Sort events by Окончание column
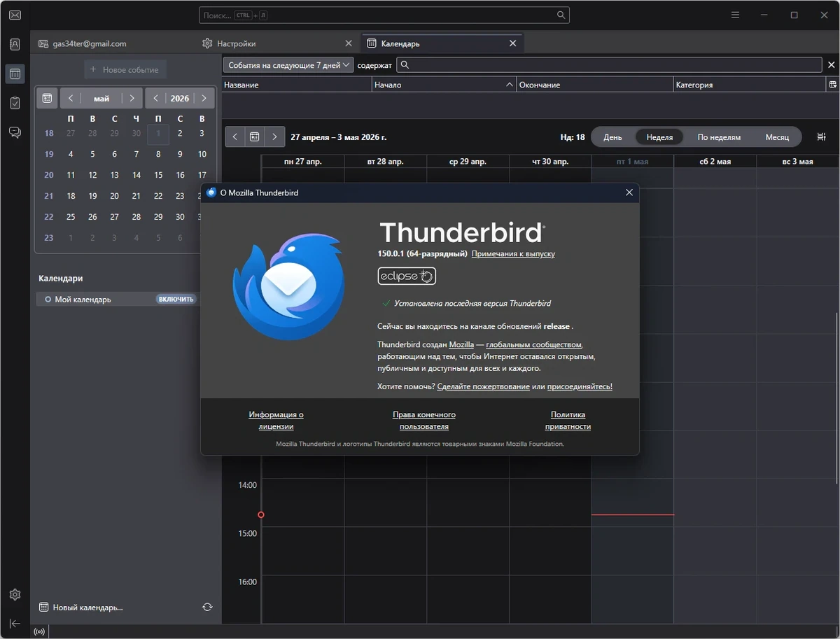840x639 pixels. tap(595, 85)
